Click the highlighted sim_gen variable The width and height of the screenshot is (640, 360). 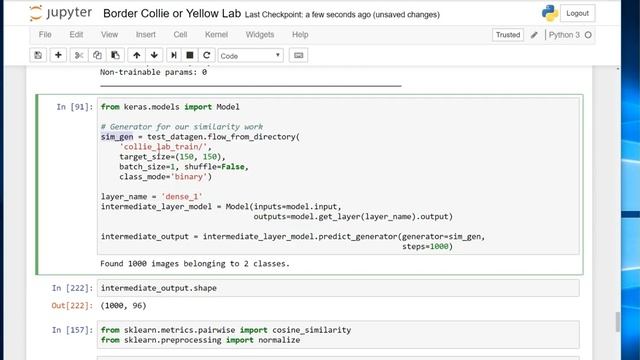click(x=117, y=137)
